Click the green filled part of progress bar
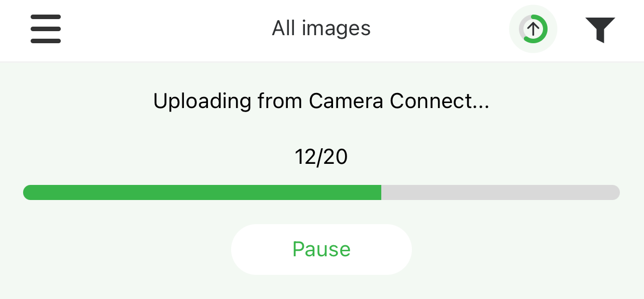The image size is (644, 299). point(201,192)
